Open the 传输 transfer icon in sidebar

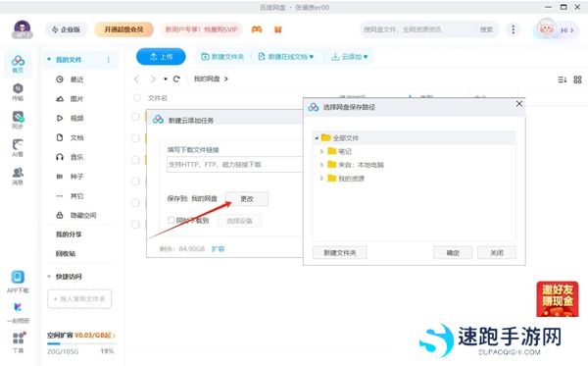coord(18,92)
